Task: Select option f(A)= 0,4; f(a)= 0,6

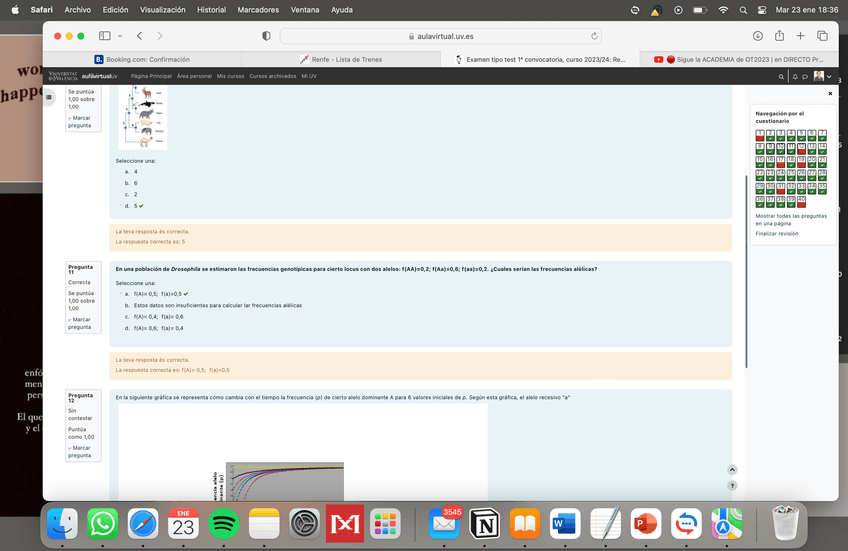Action: click(121, 317)
